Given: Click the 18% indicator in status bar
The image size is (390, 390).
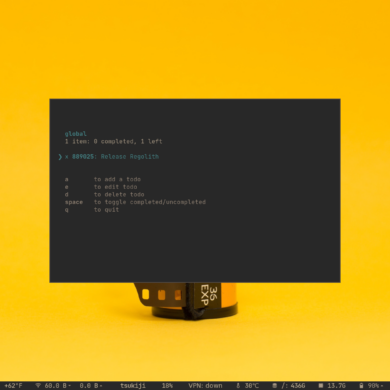Looking at the screenshot, I should [167, 386].
